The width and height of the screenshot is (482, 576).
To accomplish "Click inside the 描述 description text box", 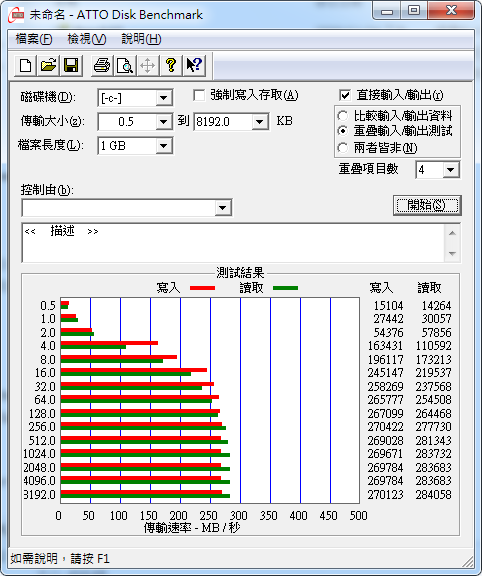I will (x=233, y=242).
